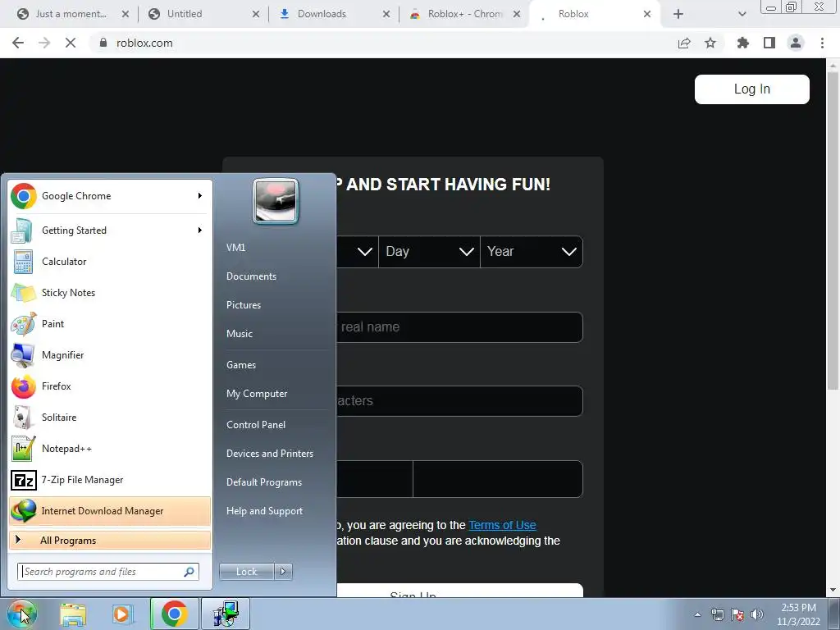Toggle Chrome side panel

point(769,43)
